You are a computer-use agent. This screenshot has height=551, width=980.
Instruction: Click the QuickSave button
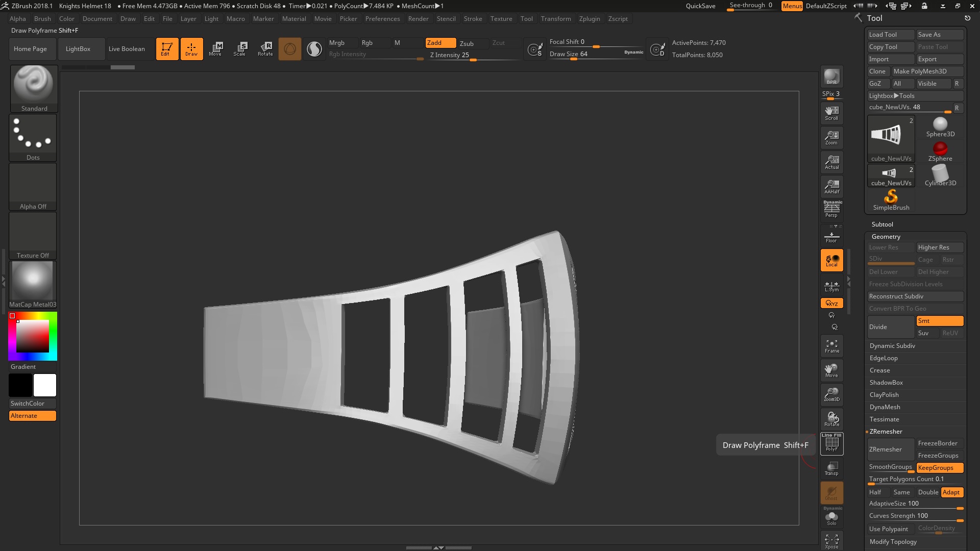700,6
